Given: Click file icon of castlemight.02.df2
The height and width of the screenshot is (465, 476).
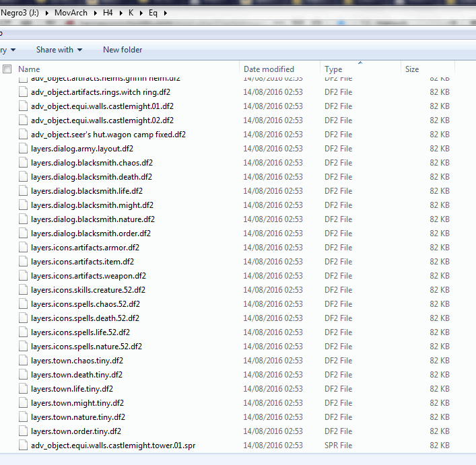Looking at the screenshot, I should [x=23, y=120].
